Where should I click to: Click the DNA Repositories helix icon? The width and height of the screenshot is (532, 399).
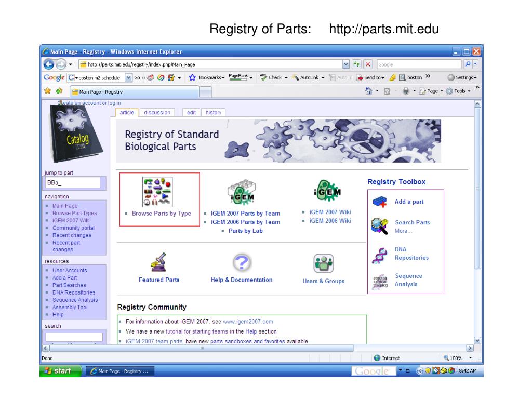pyautogui.click(x=380, y=256)
